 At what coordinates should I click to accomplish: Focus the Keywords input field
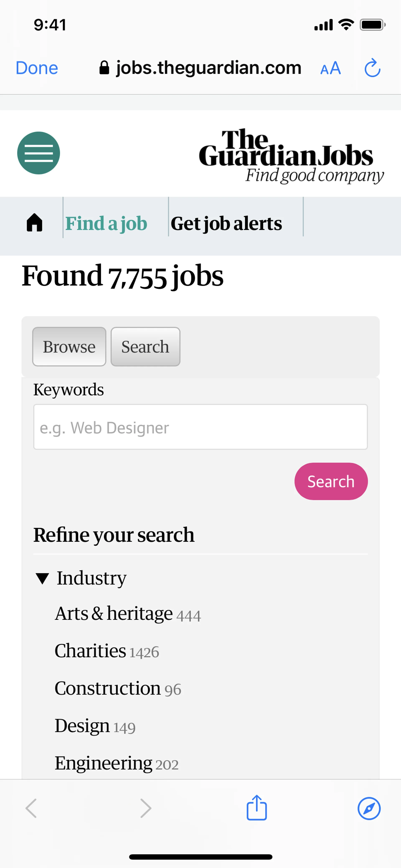point(200,427)
